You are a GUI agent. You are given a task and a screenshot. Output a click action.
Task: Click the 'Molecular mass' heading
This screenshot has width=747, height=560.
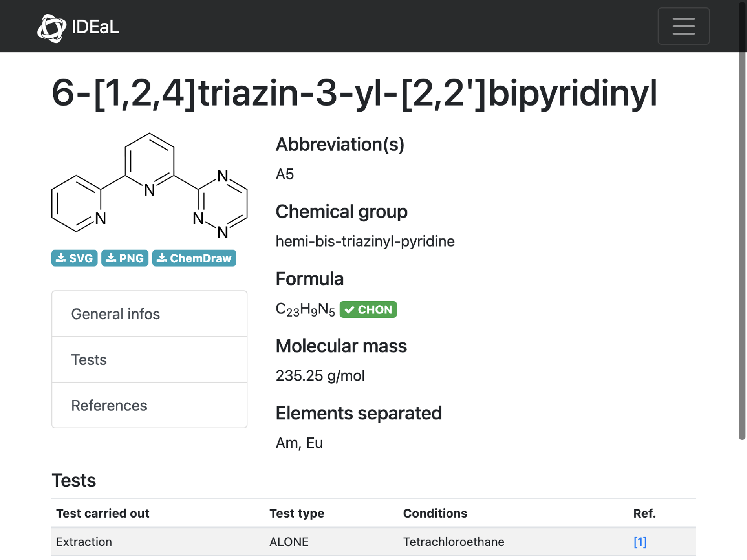pos(341,346)
